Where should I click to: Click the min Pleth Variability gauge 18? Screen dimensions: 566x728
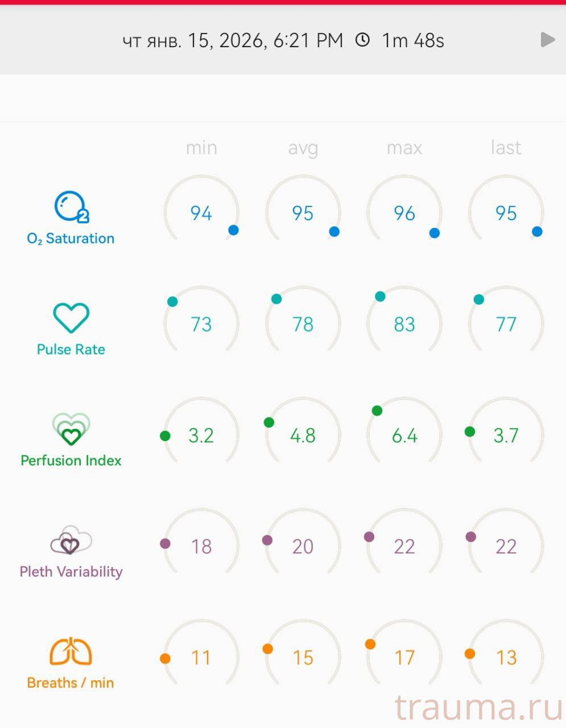point(201,546)
